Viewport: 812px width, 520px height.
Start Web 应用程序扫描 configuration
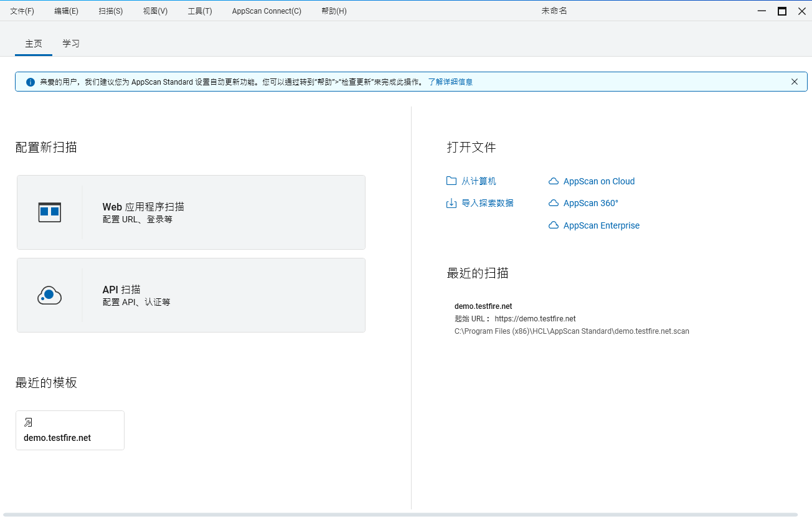coord(191,212)
